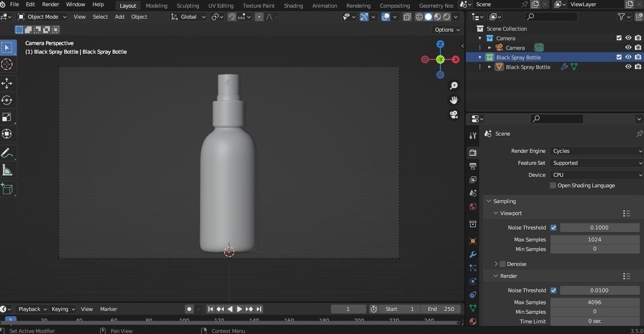Collapse the Sampling panel
Image resolution: width=644 pixels, height=334 pixels.
[x=489, y=201]
